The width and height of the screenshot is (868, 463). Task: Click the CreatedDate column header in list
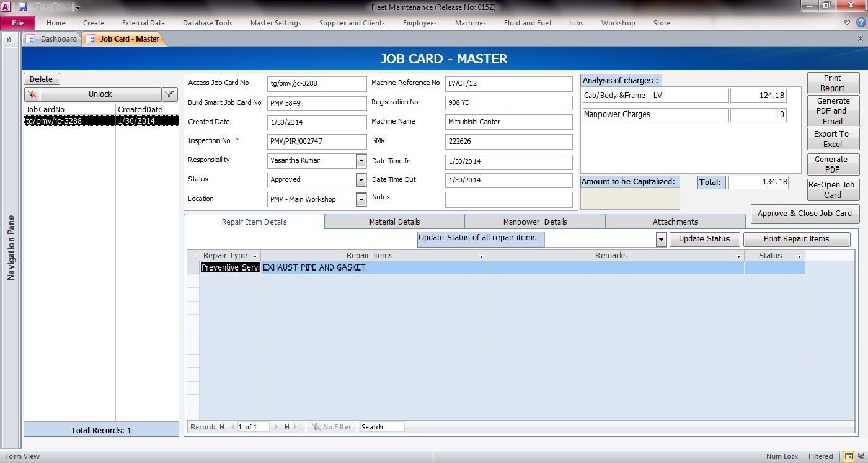(147, 110)
